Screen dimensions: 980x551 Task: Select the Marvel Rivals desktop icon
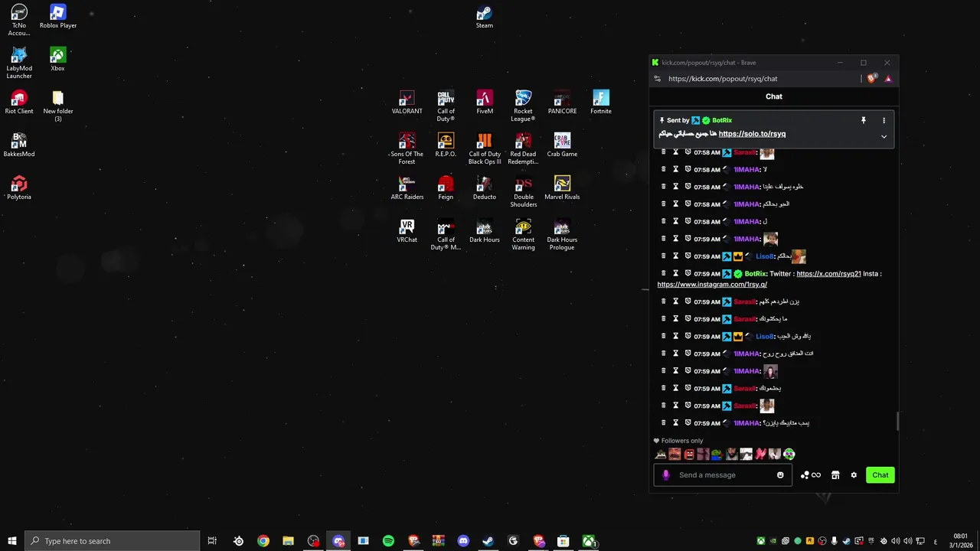coord(562,188)
